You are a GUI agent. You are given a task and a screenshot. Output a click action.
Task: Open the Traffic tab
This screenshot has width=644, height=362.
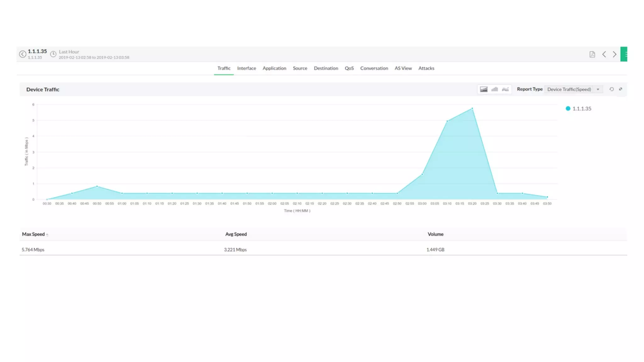tap(224, 68)
